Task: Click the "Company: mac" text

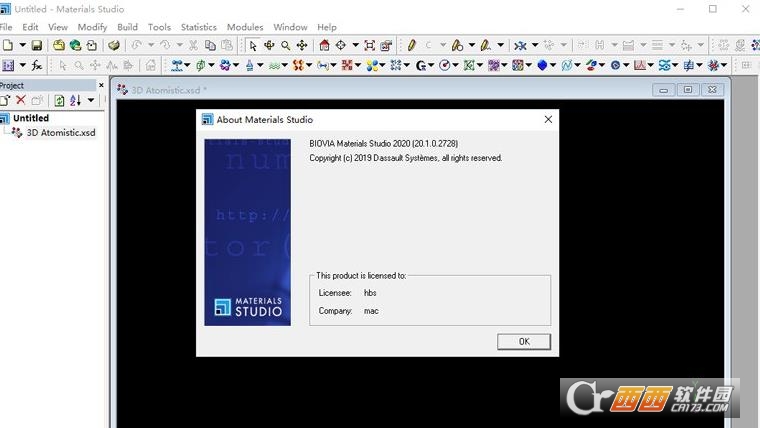Action: (x=348, y=311)
